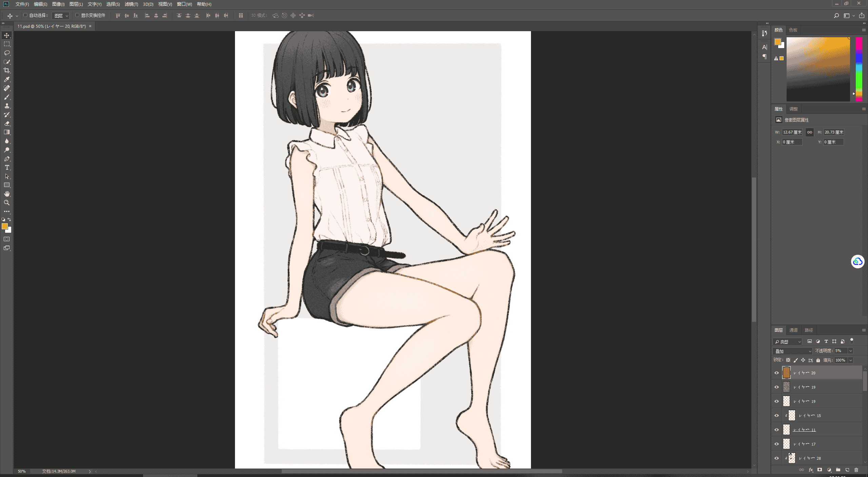Choose the Brush tool
The width and height of the screenshot is (868, 477).
point(7,97)
